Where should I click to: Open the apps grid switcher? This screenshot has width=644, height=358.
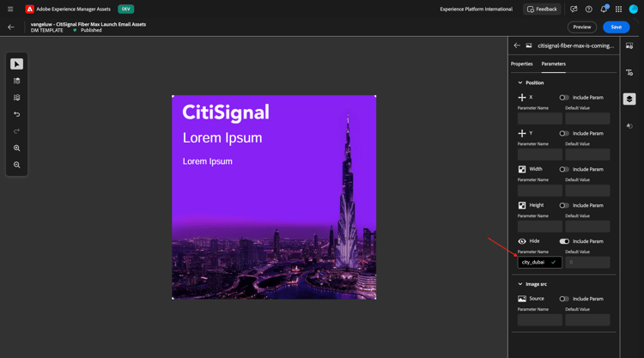618,9
